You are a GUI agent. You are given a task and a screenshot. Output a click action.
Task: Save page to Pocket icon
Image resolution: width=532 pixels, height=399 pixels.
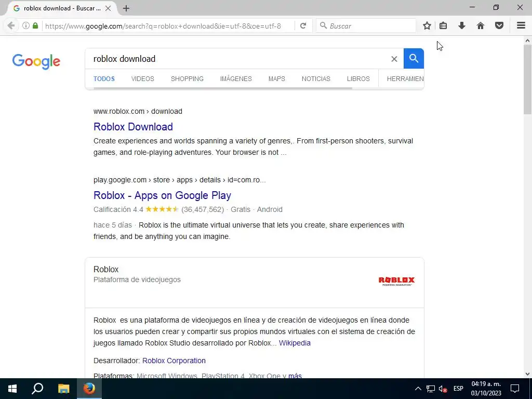tap(499, 26)
